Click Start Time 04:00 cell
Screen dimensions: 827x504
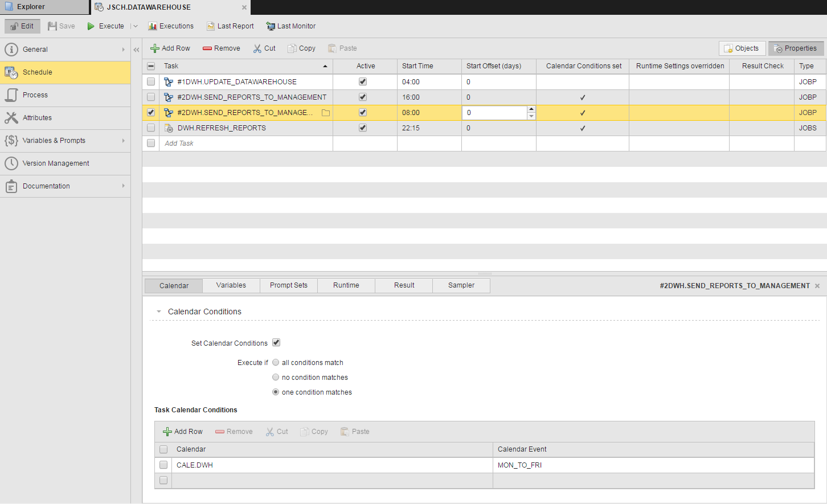429,82
